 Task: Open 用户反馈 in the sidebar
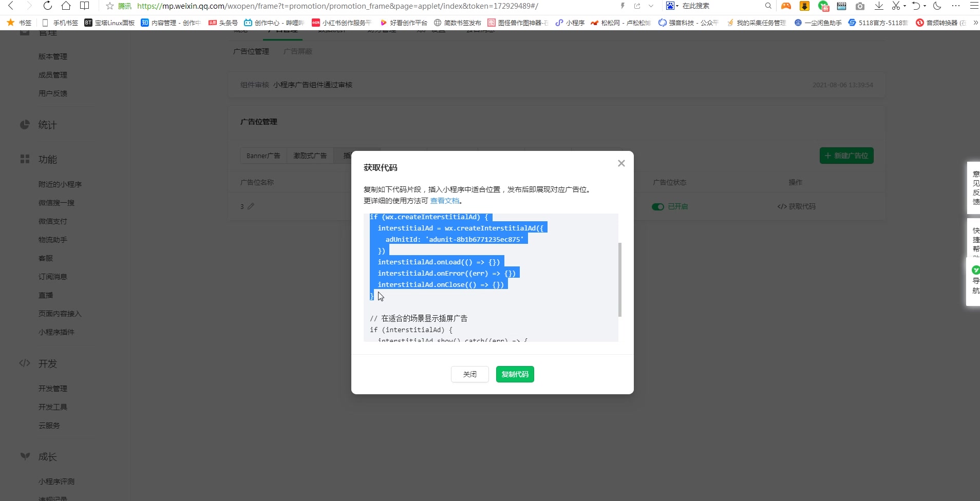(x=53, y=93)
